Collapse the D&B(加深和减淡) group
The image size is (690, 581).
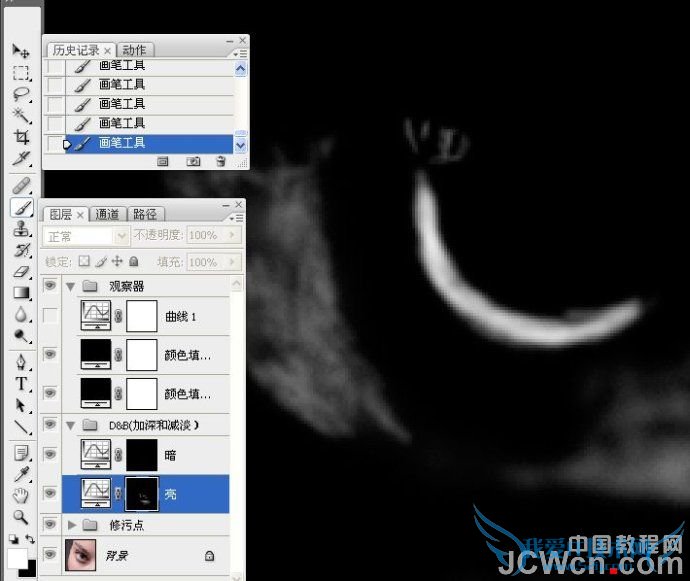click(70, 426)
